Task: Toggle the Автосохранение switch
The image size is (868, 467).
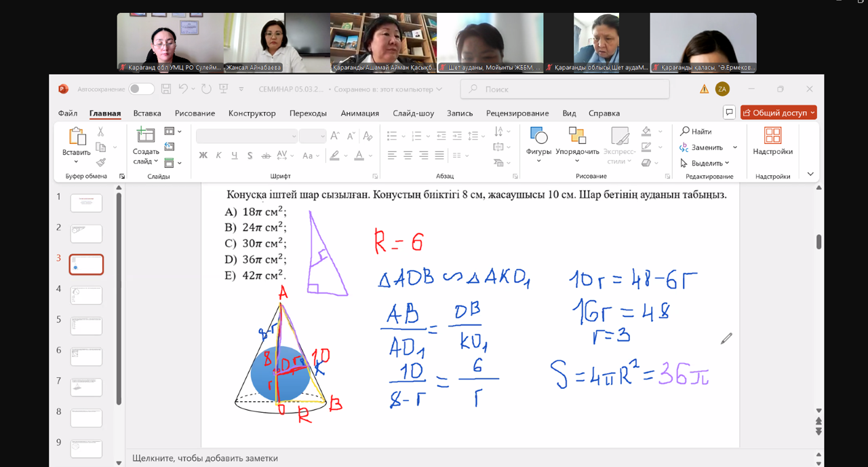Action: [x=141, y=89]
